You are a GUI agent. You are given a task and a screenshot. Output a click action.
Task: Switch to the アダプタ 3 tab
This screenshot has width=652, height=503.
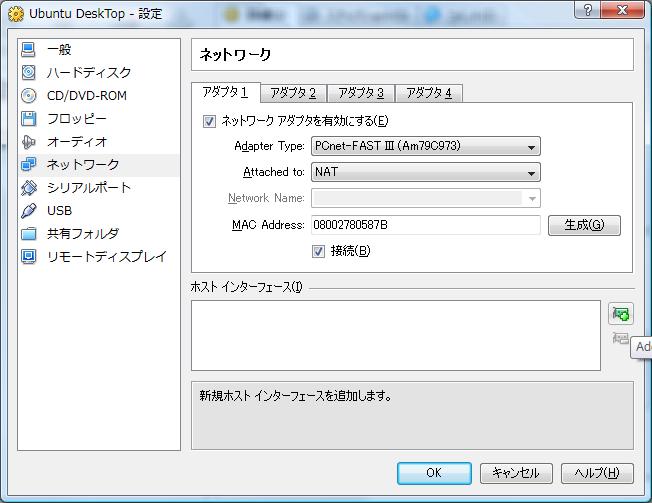click(x=361, y=93)
